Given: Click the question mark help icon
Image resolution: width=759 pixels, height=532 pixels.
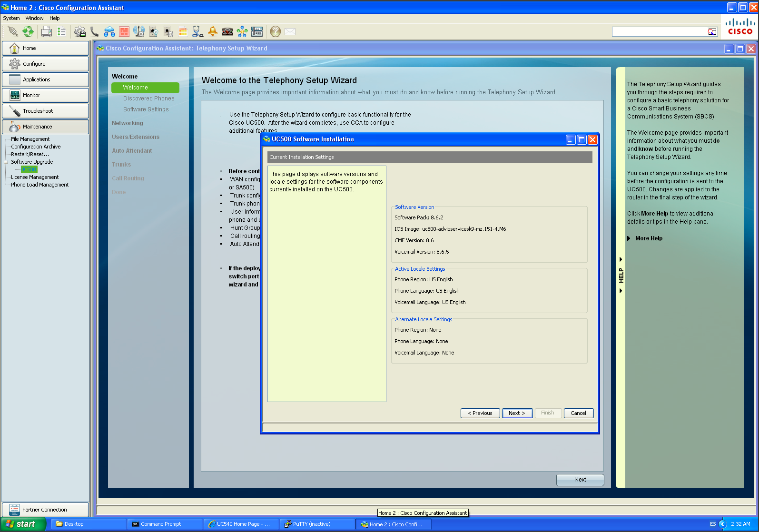Looking at the screenshot, I should tap(275, 31).
